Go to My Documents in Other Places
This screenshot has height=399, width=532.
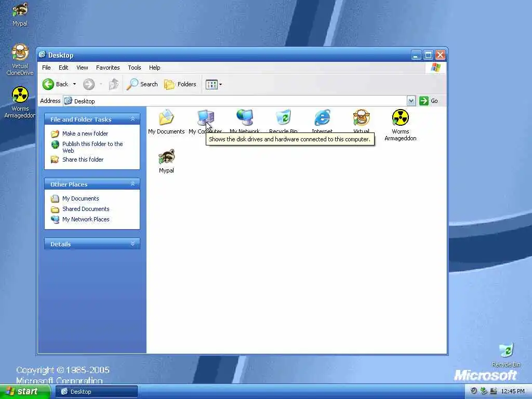click(81, 198)
